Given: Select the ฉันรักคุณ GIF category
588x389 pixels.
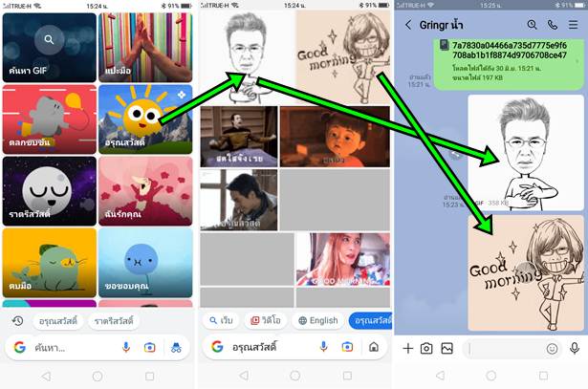Looking at the screenshot, I should pos(145,191).
